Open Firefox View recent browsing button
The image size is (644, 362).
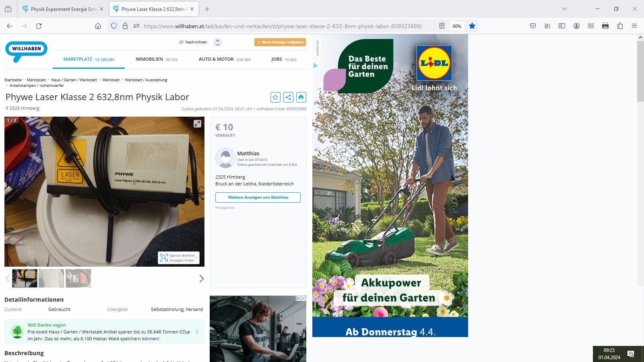point(8,9)
